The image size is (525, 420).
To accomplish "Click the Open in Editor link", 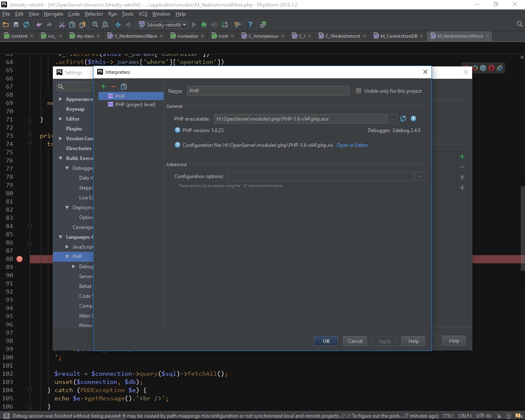I will pos(352,145).
